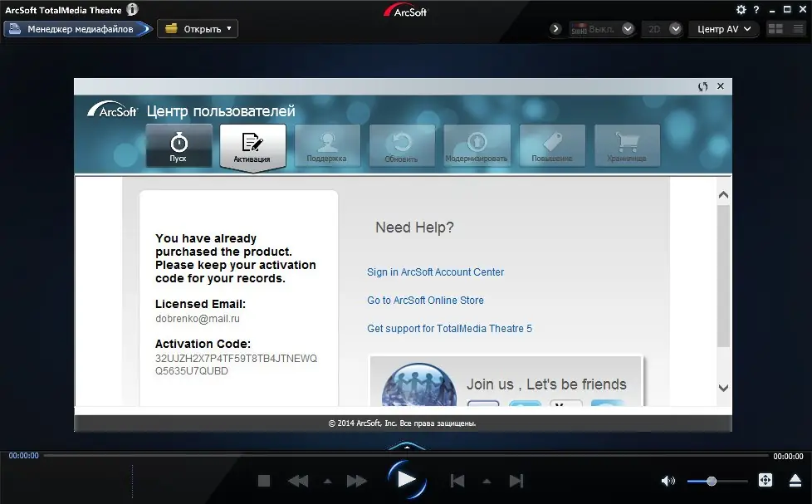
Task: Click the Fast Forward button
Action: [x=357, y=482]
